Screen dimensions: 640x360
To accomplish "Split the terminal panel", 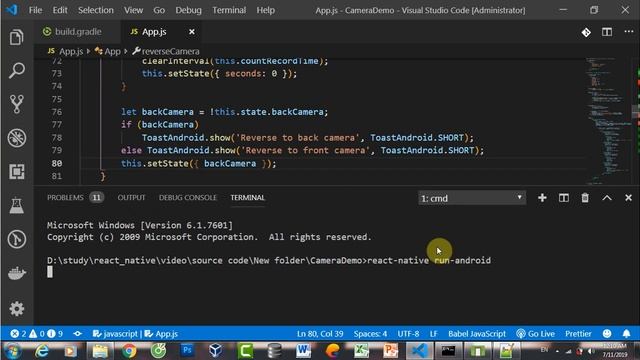I will tap(564, 198).
